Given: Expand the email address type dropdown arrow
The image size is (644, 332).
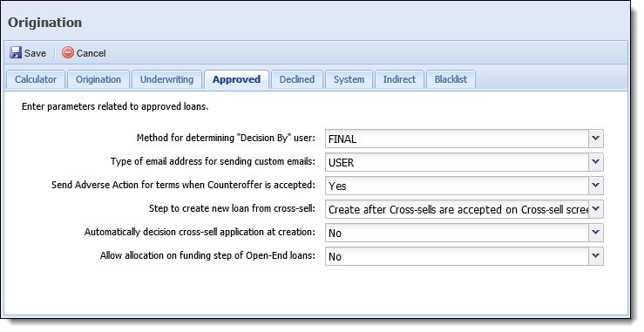Looking at the screenshot, I should pyautogui.click(x=596, y=162).
